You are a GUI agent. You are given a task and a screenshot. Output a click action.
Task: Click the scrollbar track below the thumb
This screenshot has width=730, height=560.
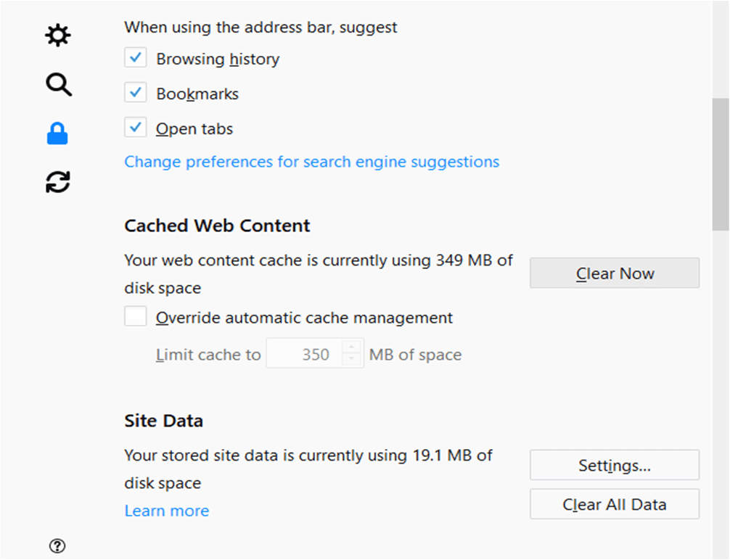coord(721,395)
